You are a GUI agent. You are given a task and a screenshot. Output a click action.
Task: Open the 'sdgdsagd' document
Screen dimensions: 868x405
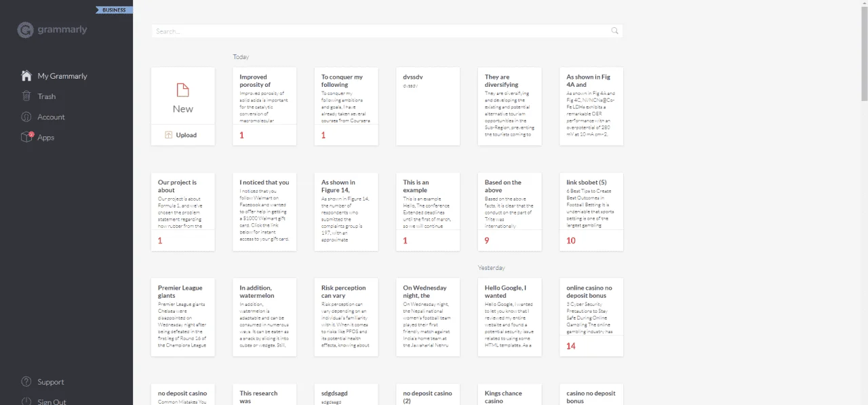[347, 394]
